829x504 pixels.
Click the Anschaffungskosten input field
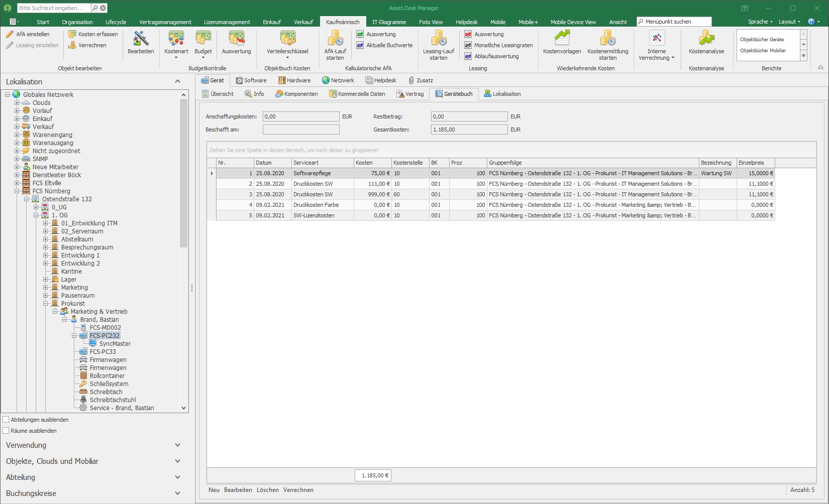301,116
